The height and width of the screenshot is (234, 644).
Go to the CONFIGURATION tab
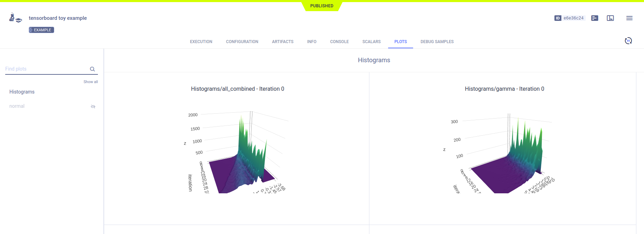point(242,42)
